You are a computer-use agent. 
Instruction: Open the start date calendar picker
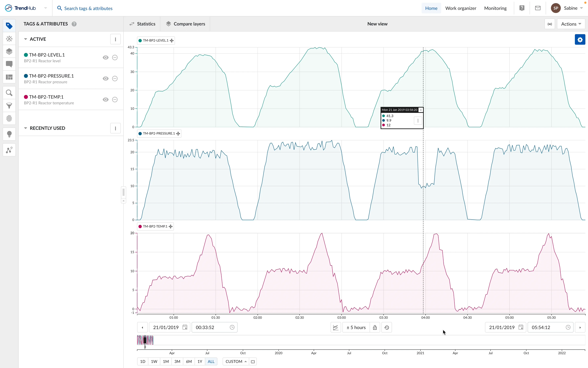point(185,327)
